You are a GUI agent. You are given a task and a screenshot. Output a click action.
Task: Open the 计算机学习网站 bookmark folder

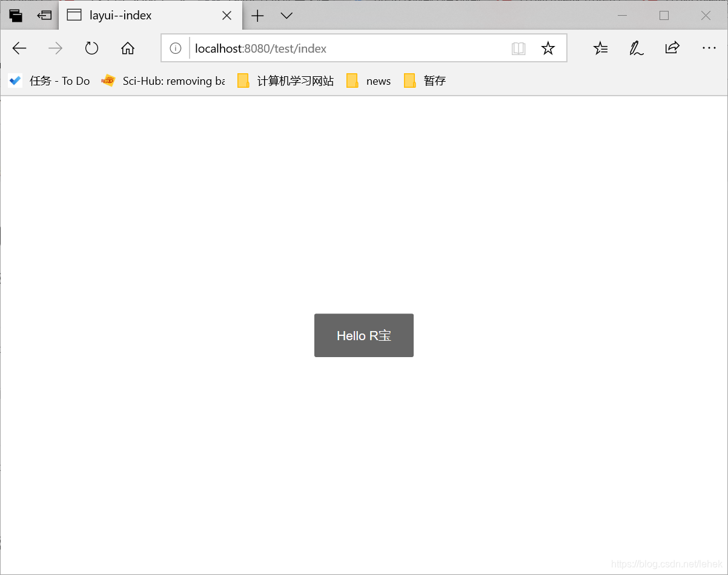(x=285, y=80)
